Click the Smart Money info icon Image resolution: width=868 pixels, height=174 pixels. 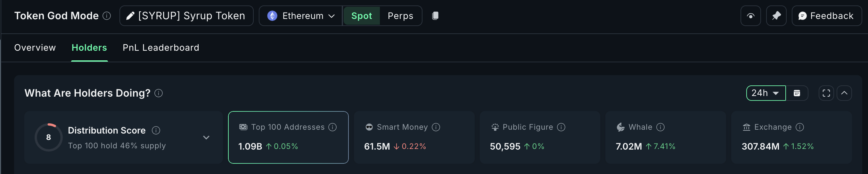(x=436, y=127)
